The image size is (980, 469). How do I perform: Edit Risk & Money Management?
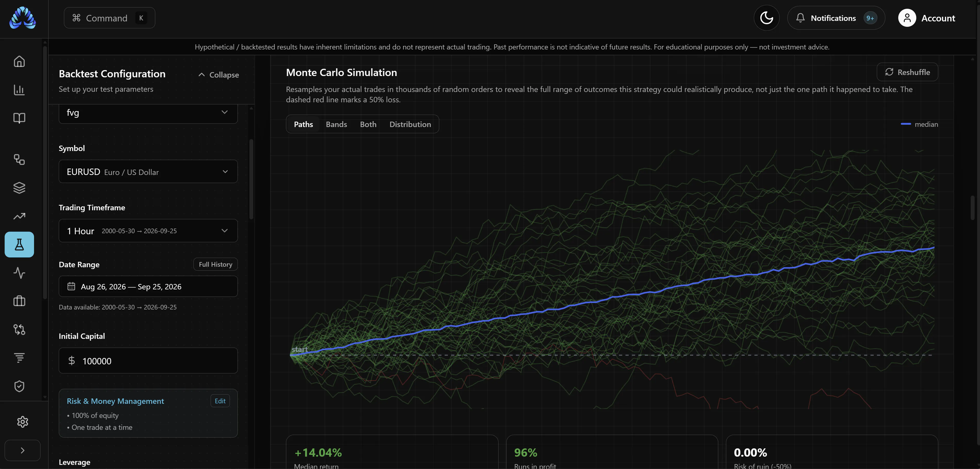pyautogui.click(x=220, y=401)
